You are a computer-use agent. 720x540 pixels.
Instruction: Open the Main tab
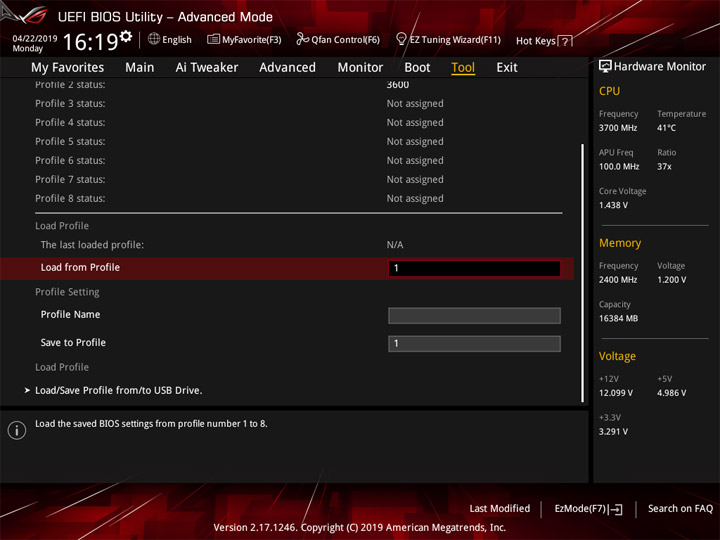pyautogui.click(x=140, y=68)
